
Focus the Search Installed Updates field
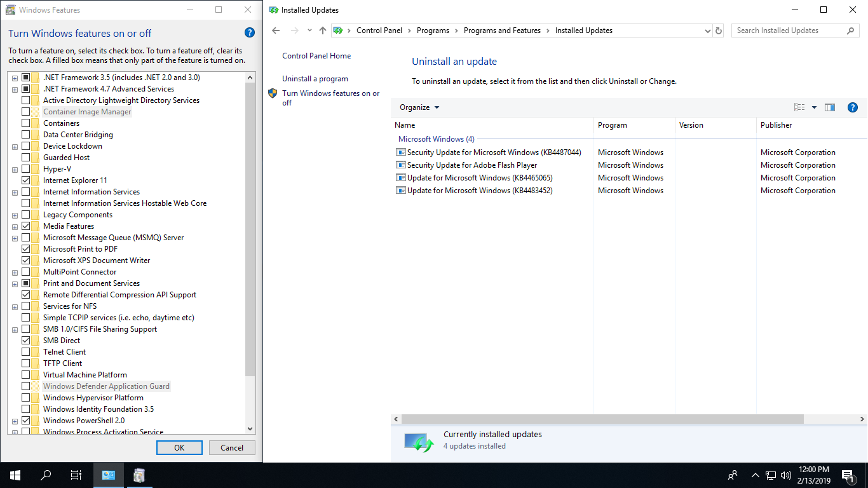click(x=788, y=30)
